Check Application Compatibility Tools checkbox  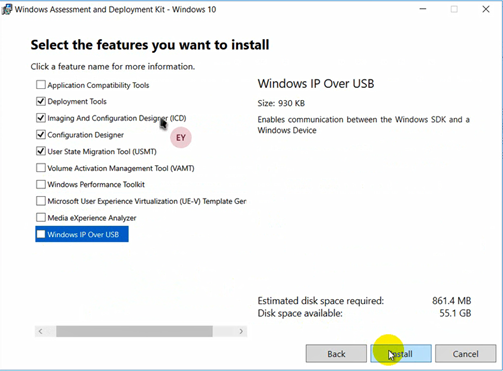tap(41, 85)
